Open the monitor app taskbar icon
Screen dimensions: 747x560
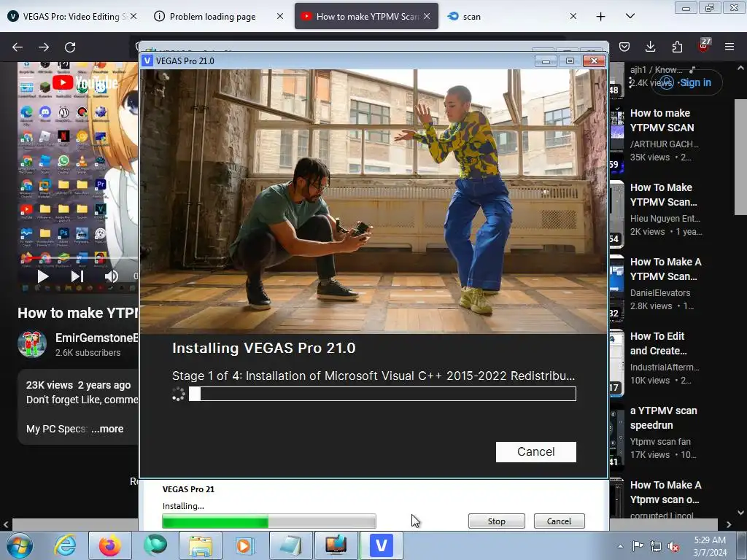336,545
